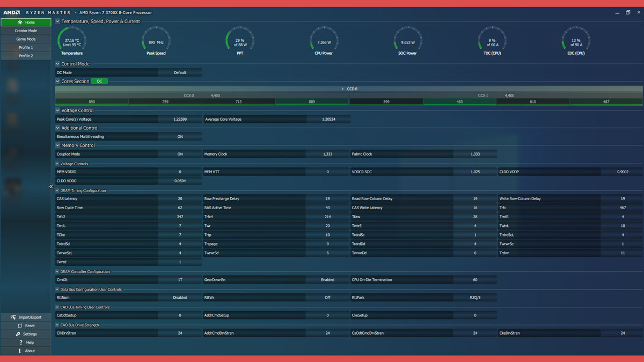Viewport: 644px width, 362px height.
Task: Click the TDC (CPU) gauge
Action: [x=492, y=41]
